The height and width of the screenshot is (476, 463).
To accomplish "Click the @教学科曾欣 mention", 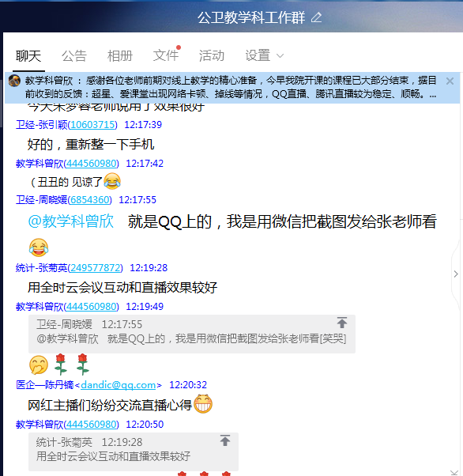I will coord(70,221).
